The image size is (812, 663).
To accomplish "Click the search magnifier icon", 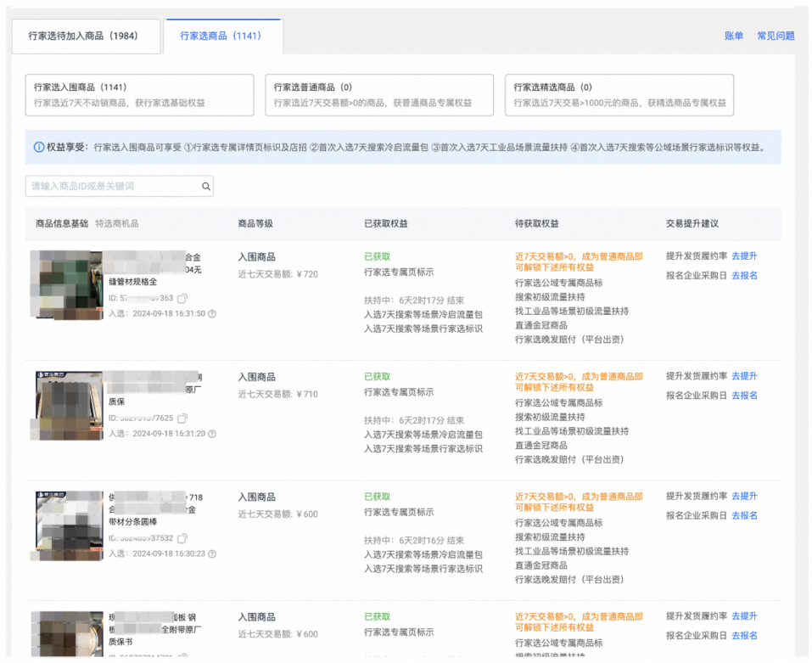I will click(205, 187).
